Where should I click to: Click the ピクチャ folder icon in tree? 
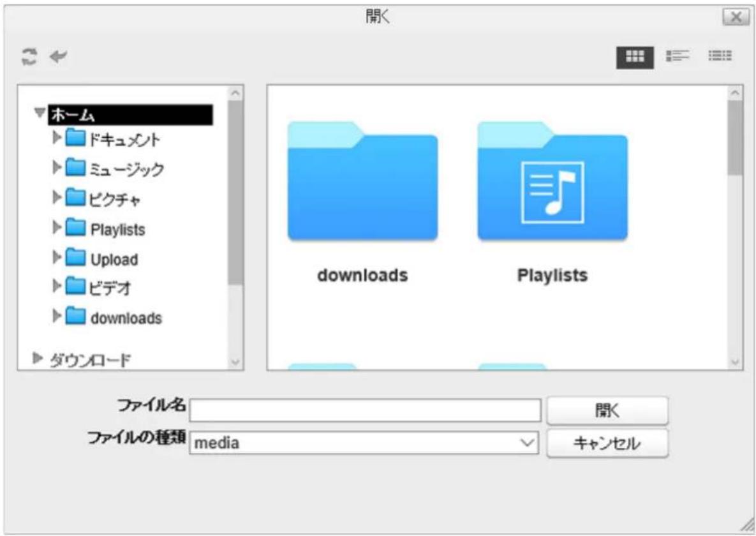click(75, 198)
